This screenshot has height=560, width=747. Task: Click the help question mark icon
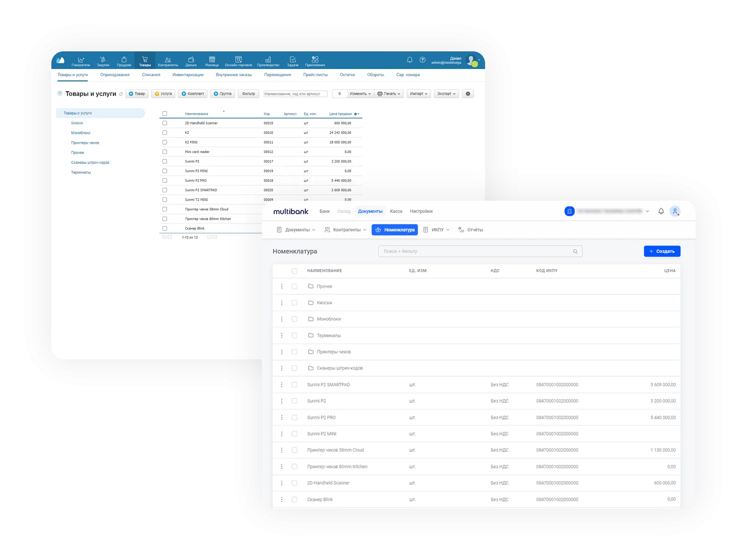[423, 60]
